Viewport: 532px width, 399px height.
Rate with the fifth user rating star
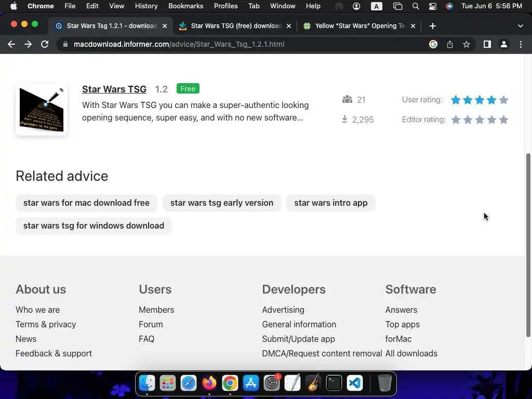pos(503,100)
